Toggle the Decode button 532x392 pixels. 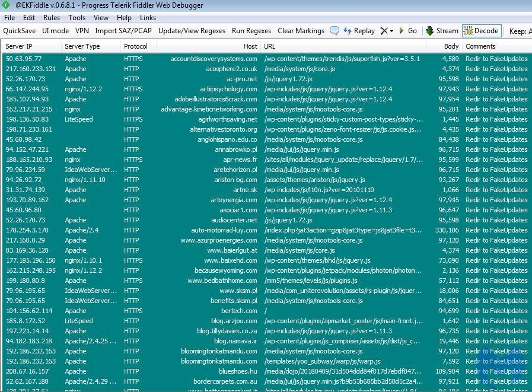481,31
